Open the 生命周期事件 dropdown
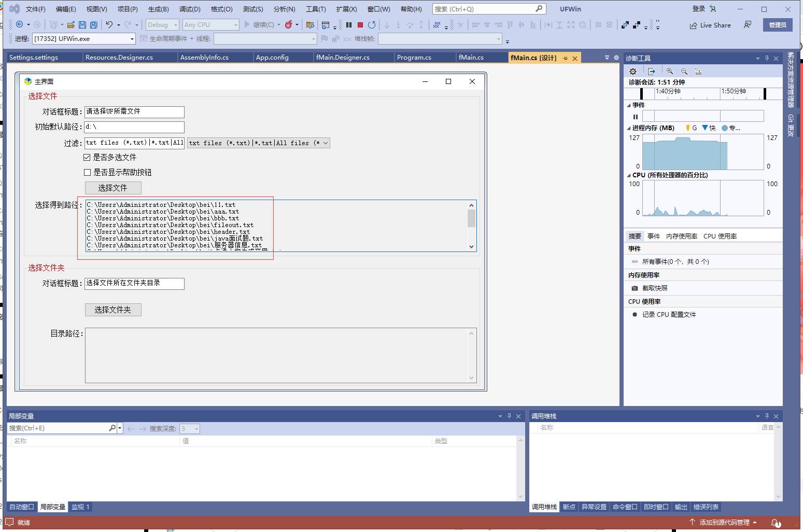Viewport: 803px width, 532px height. (191, 39)
